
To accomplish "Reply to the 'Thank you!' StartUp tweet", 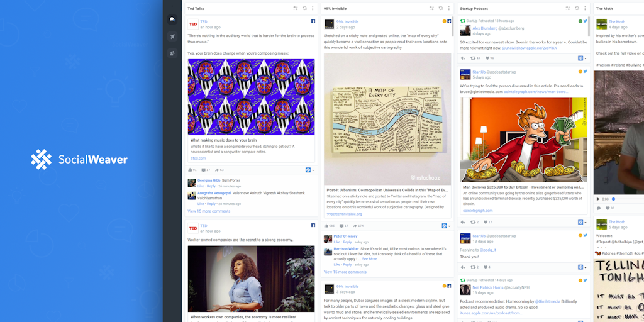I will [463, 267].
